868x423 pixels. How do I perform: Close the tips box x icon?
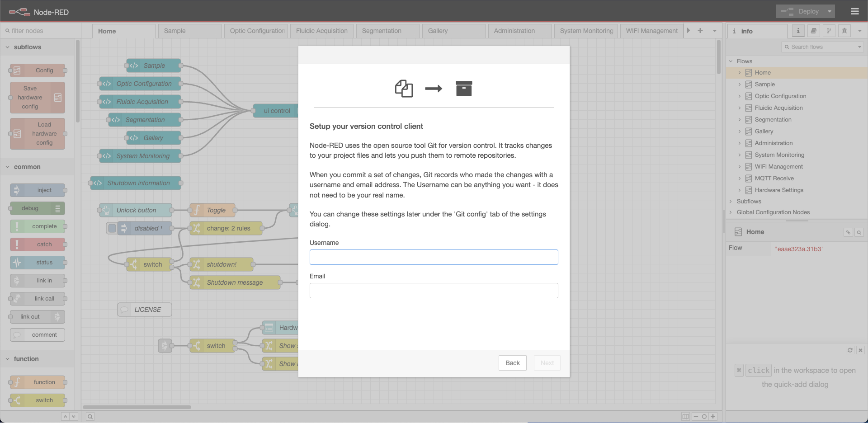(860, 350)
